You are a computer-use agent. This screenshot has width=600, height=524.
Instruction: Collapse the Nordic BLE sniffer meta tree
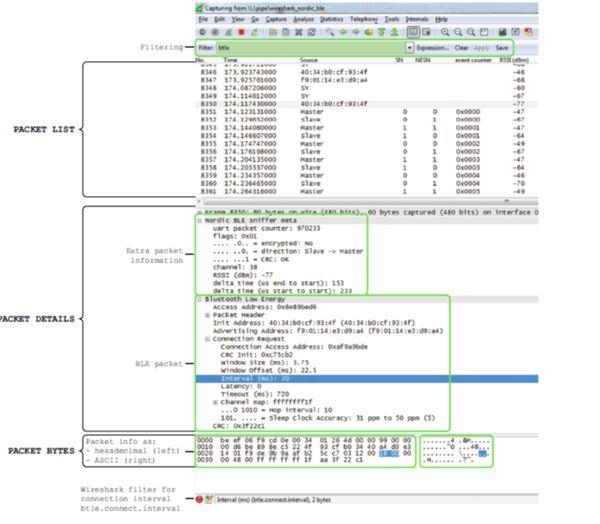pos(199,221)
